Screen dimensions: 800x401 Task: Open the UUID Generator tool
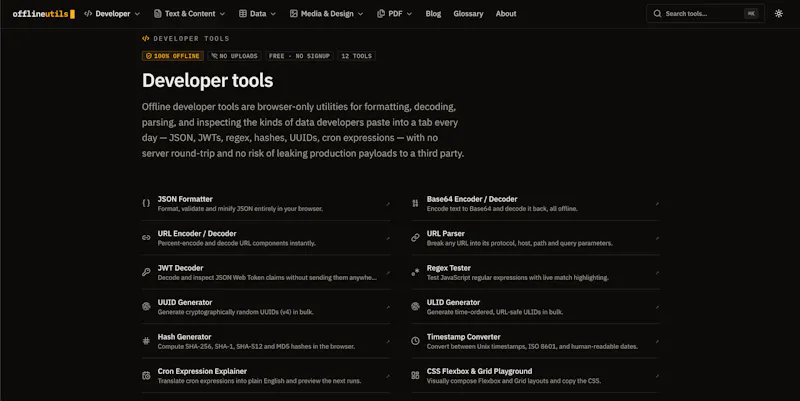pos(266,307)
